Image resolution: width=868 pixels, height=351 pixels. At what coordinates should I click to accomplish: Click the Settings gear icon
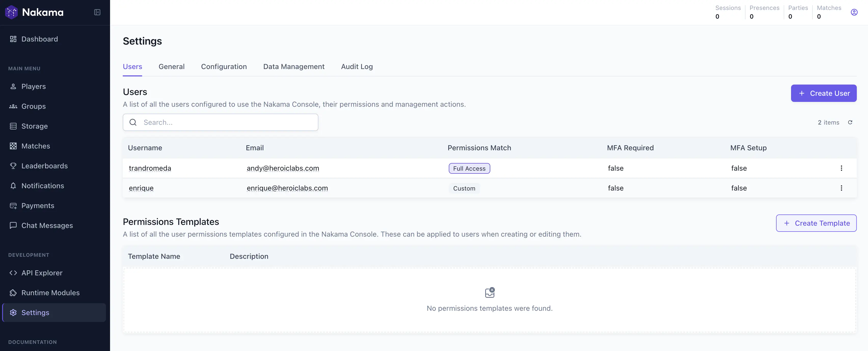pos(13,313)
